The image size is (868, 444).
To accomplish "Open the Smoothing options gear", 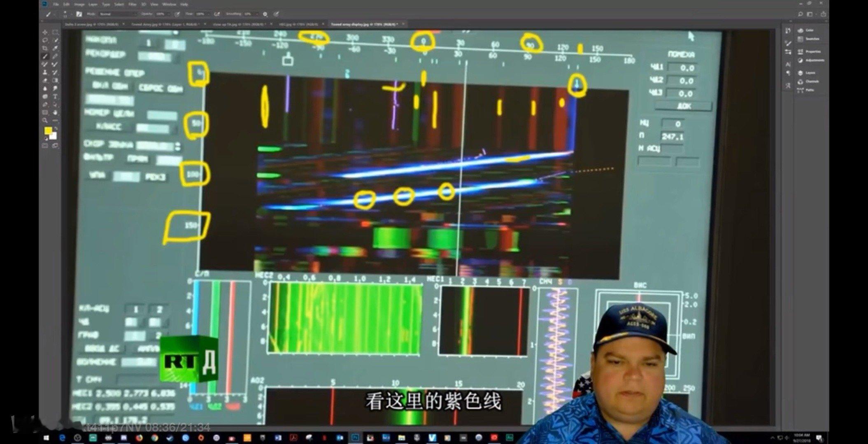I will tap(265, 14).
